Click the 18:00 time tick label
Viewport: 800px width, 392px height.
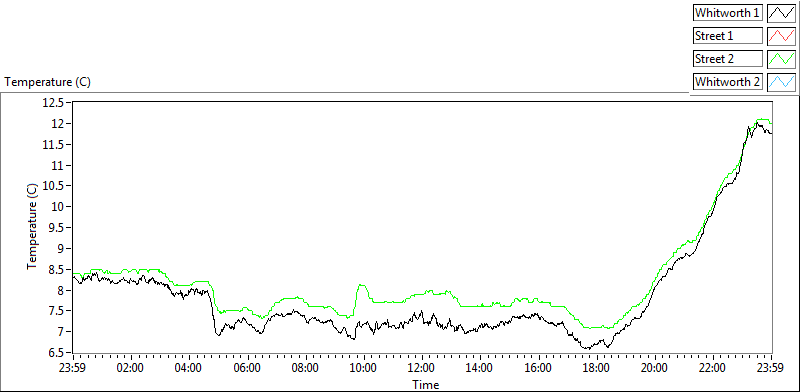click(x=597, y=368)
